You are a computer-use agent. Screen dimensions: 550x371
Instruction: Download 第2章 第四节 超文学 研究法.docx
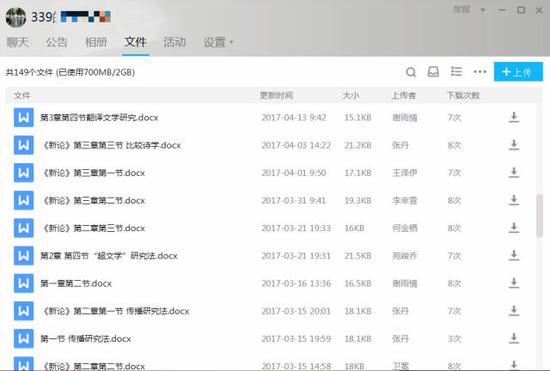coord(514,256)
